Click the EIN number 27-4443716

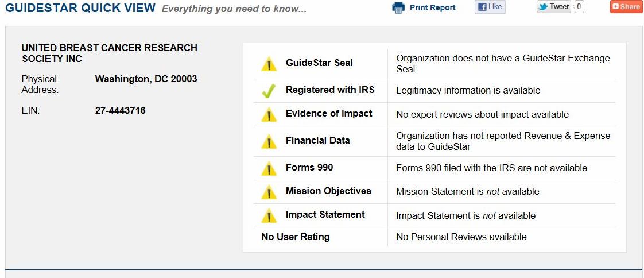click(x=120, y=110)
